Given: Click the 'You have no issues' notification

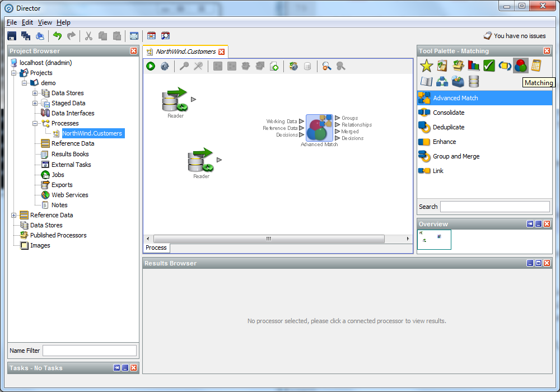Looking at the screenshot, I should 515,36.
